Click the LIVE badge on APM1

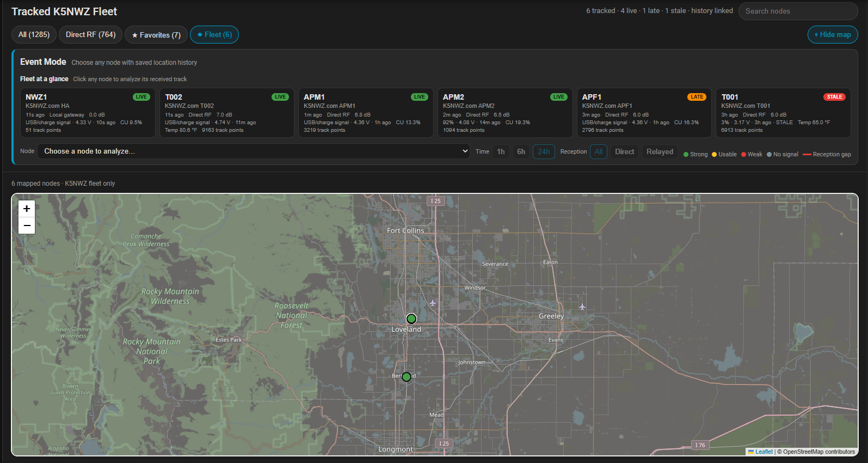(420, 97)
